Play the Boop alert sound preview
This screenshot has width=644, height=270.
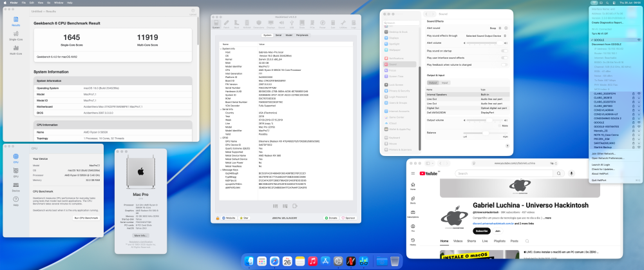(506, 28)
